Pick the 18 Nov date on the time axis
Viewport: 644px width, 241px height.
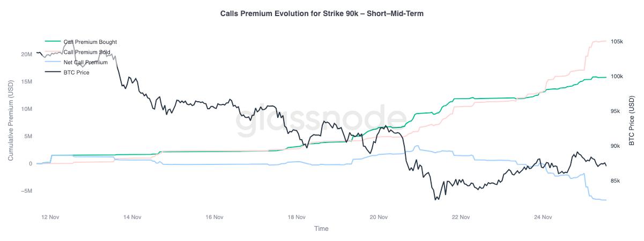(x=297, y=217)
